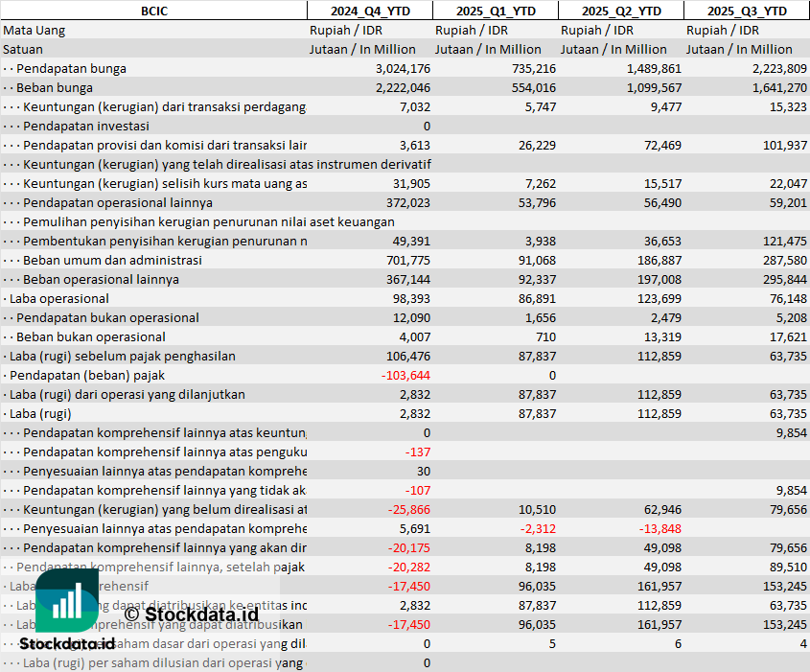The image size is (810, 672).
Task: Select Laba operasional value 123,699
Action: (x=660, y=298)
